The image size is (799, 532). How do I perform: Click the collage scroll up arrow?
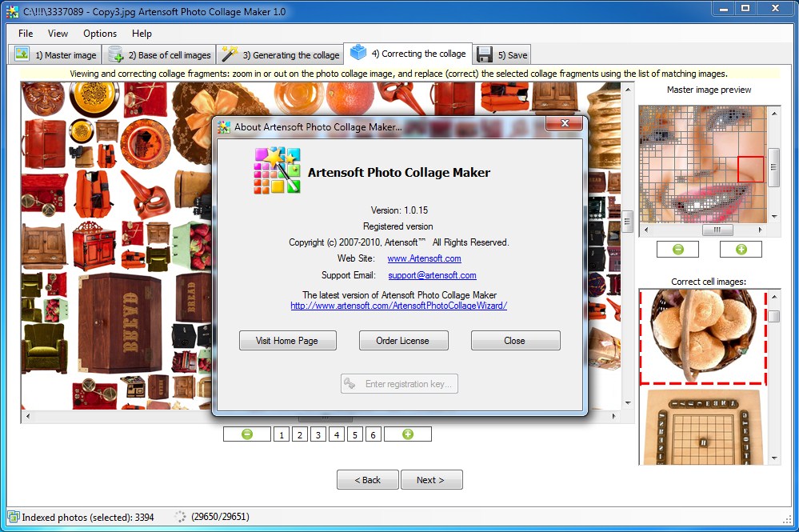point(628,90)
